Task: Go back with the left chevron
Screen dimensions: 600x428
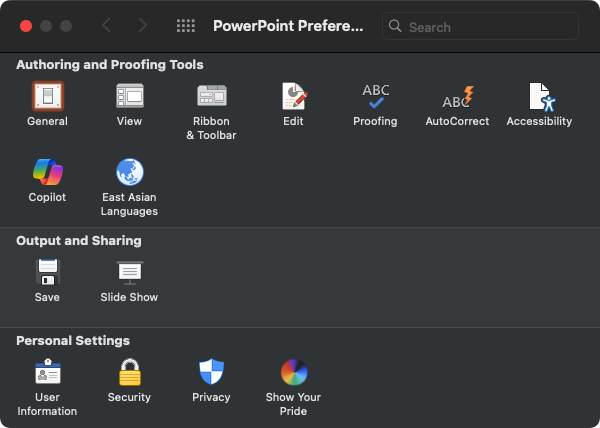Action: click(x=107, y=26)
